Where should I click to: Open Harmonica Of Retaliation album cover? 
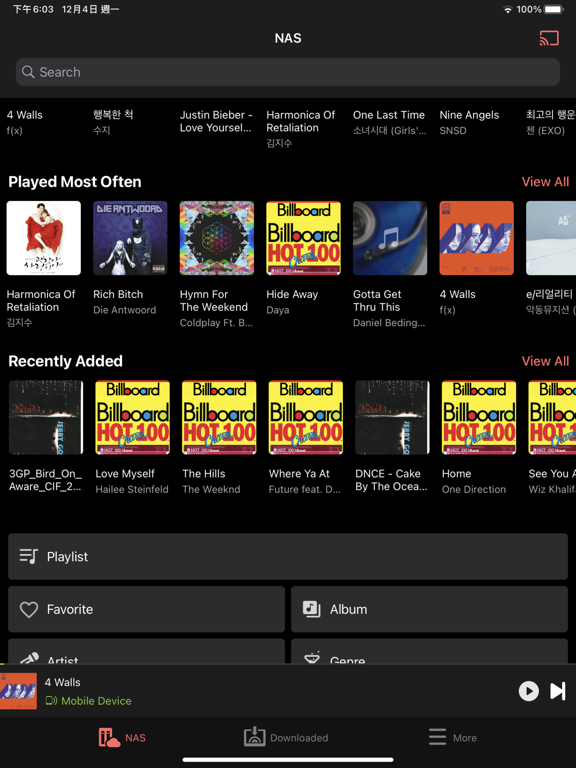tap(44, 238)
